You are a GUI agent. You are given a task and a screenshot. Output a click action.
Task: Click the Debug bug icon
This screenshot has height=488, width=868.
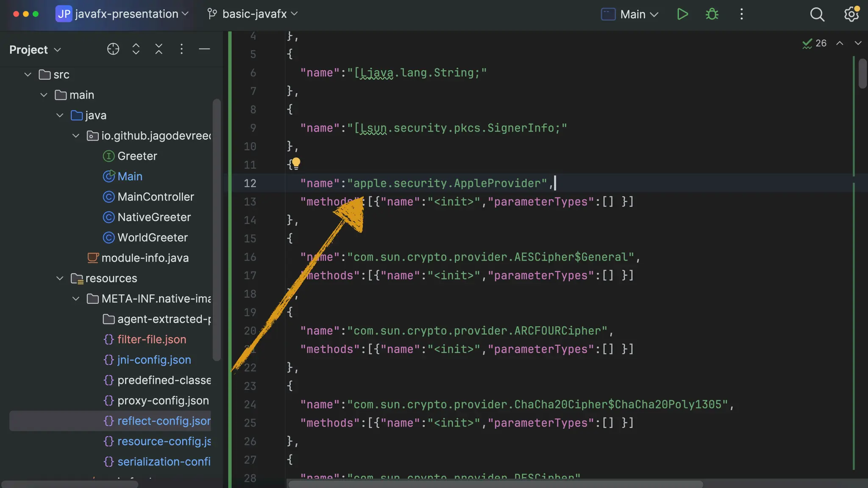pos(712,14)
